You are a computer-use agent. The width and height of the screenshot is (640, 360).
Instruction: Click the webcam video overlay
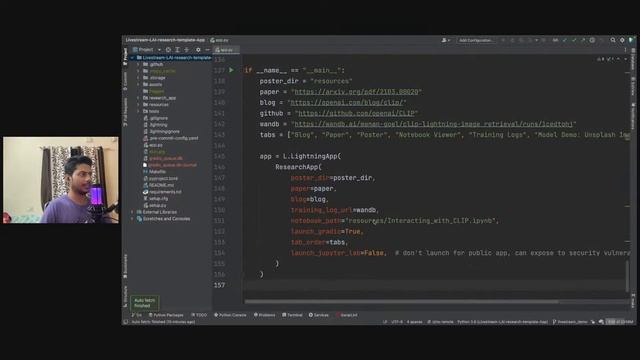pyautogui.click(x=61, y=180)
